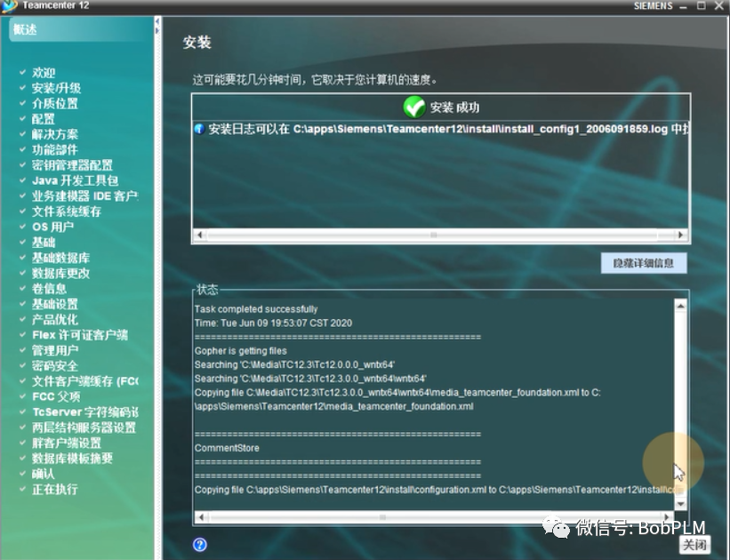The width and height of the screenshot is (730, 560).
Task: Click the log message box horizontal scrollbar thumb
Action: 433,235
